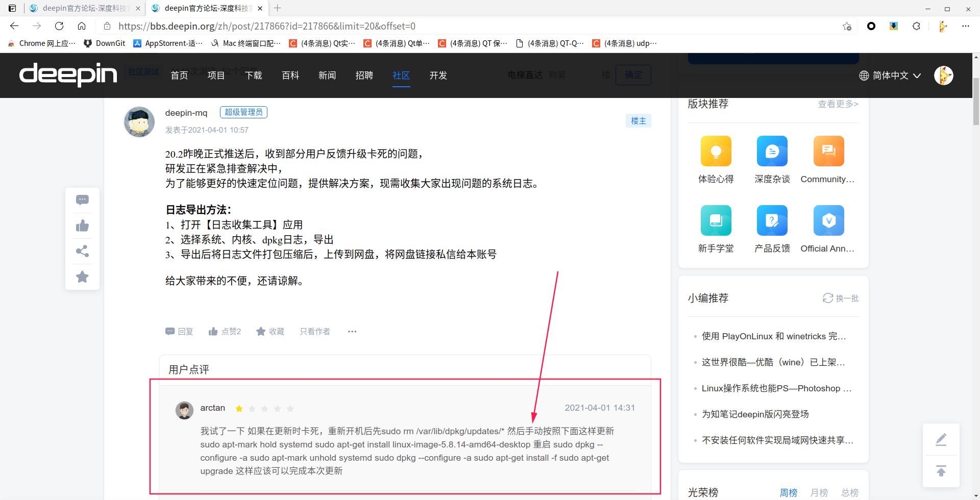Open a new browser tab
Viewport: 980px width, 500px height.
pos(277,8)
